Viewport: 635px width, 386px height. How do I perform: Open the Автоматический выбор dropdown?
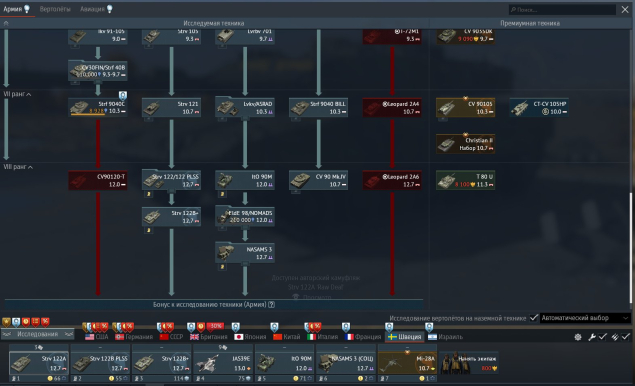[x=585, y=318]
